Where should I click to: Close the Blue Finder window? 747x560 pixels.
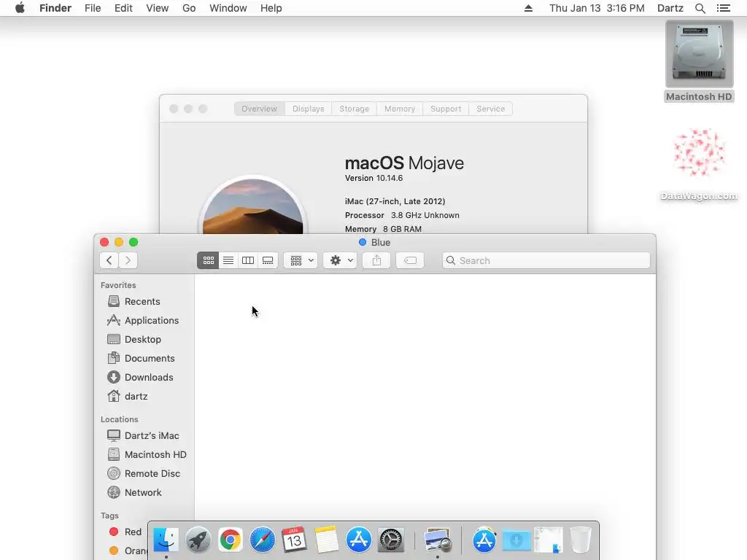(x=104, y=242)
